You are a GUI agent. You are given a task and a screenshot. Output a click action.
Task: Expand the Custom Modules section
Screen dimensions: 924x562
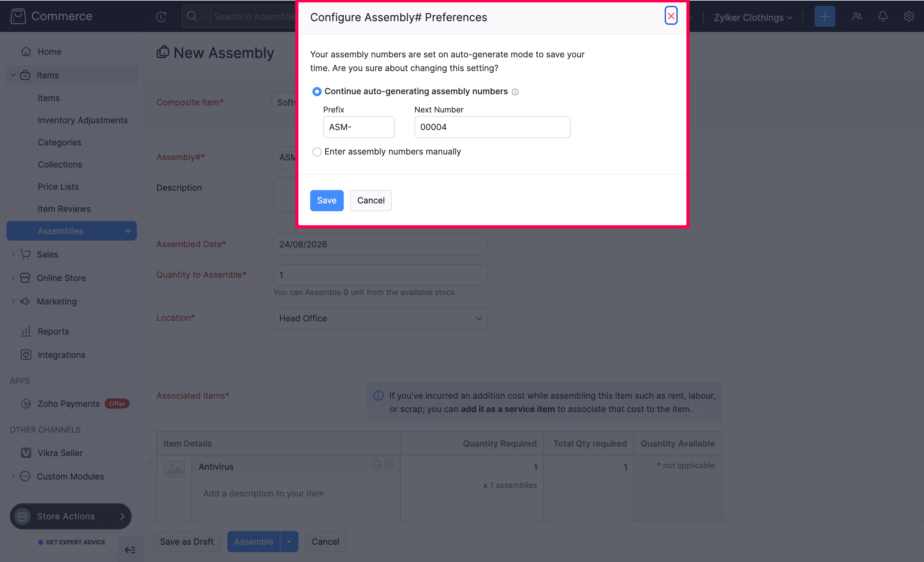point(13,476)
